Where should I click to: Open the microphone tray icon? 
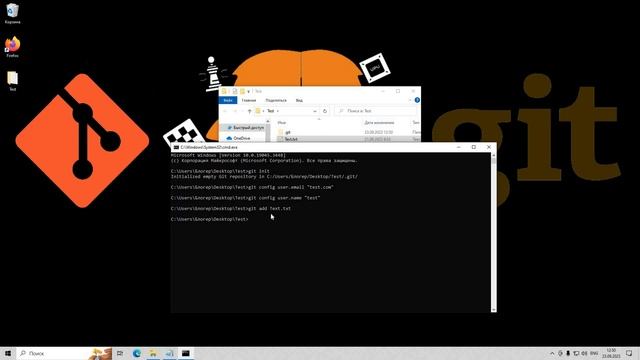[x=568, y=353]
